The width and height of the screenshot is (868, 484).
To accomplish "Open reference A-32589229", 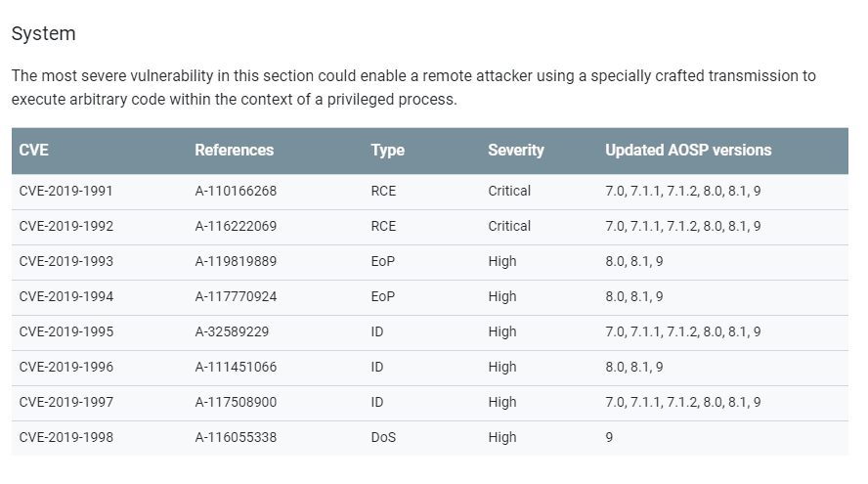I will pos(232,331).
